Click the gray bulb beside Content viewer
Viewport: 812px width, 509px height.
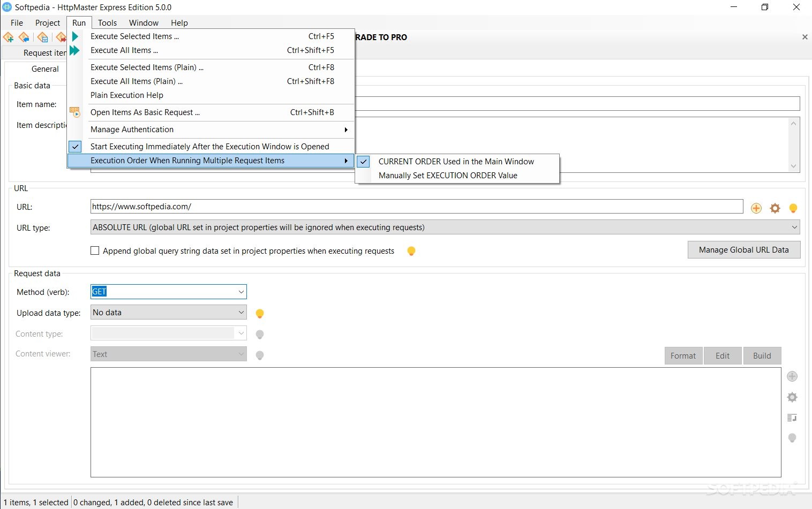point(260,355)
